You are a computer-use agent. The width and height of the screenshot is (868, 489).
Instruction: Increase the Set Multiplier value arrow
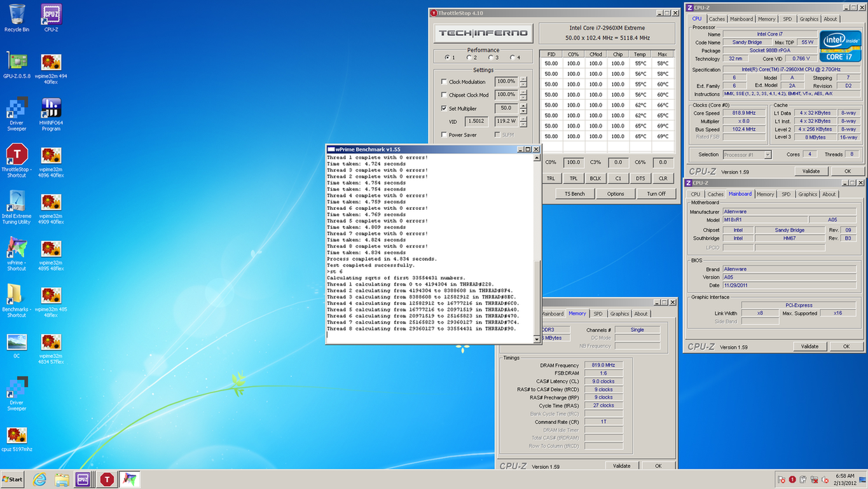click(523, 106)
